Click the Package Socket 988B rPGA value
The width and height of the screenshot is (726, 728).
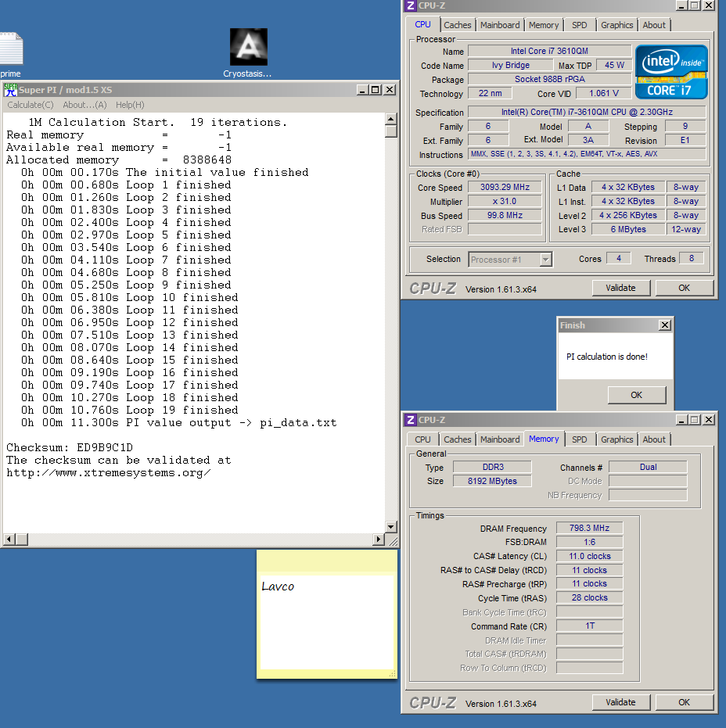point(549,80)
